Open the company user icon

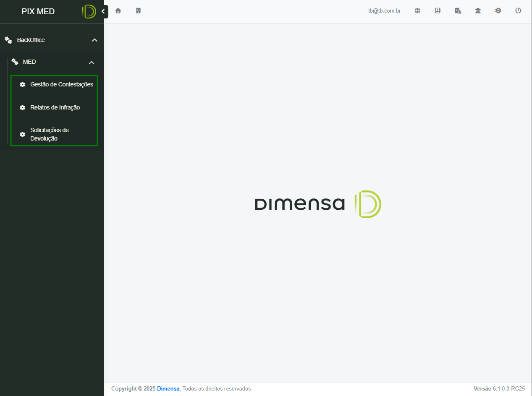[x=458, y=11]
